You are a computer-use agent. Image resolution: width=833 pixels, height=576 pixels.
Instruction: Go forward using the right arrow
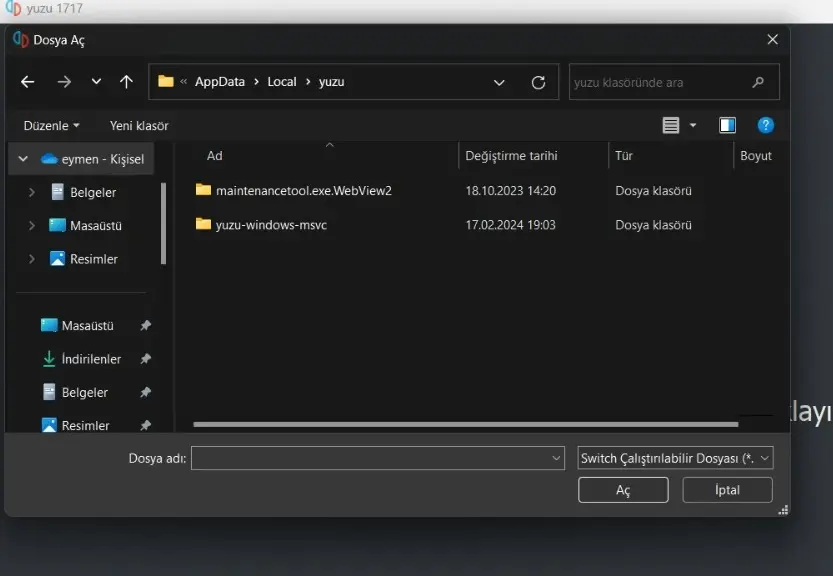pyautogui.click(x=64, y=82)
